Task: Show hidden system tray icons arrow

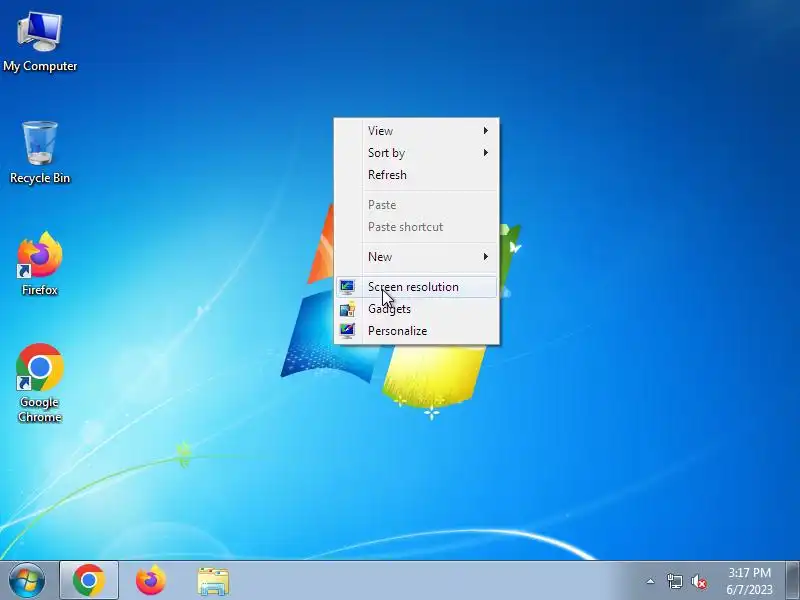Action: [x=651, y=581]
